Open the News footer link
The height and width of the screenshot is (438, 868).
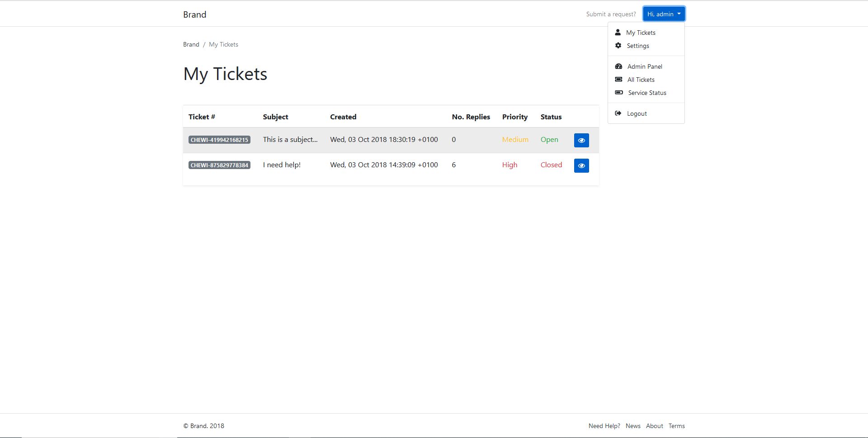coord(633,426)
